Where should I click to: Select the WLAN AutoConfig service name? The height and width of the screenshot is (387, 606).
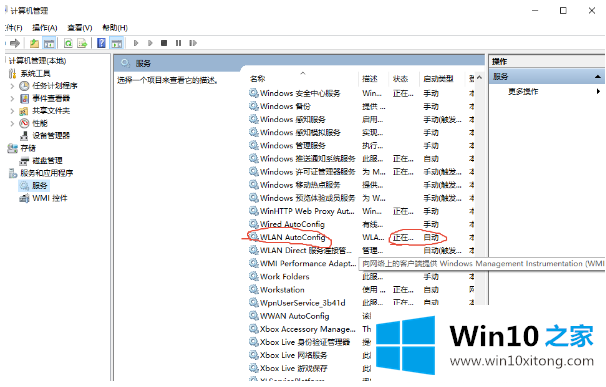coord(293,237)
